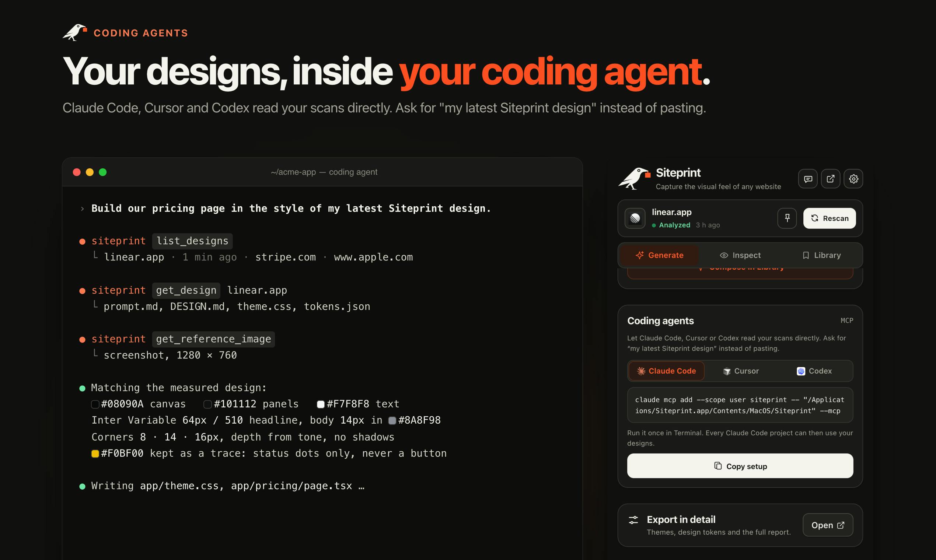Click the green zoom dot of terminal window
The height and width of the screenshot is (560, 936).
[103, 172]
